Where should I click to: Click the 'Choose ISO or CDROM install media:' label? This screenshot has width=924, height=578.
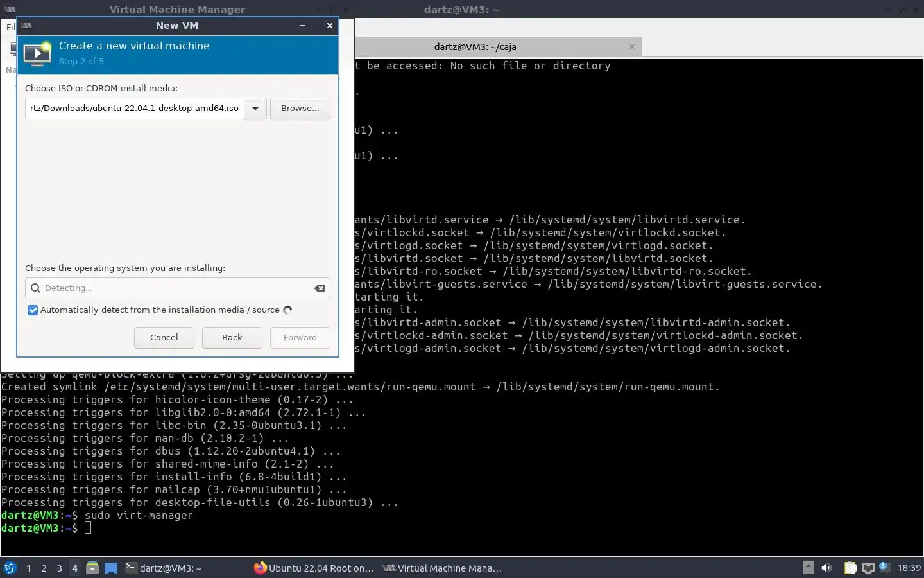pos(101,89)
